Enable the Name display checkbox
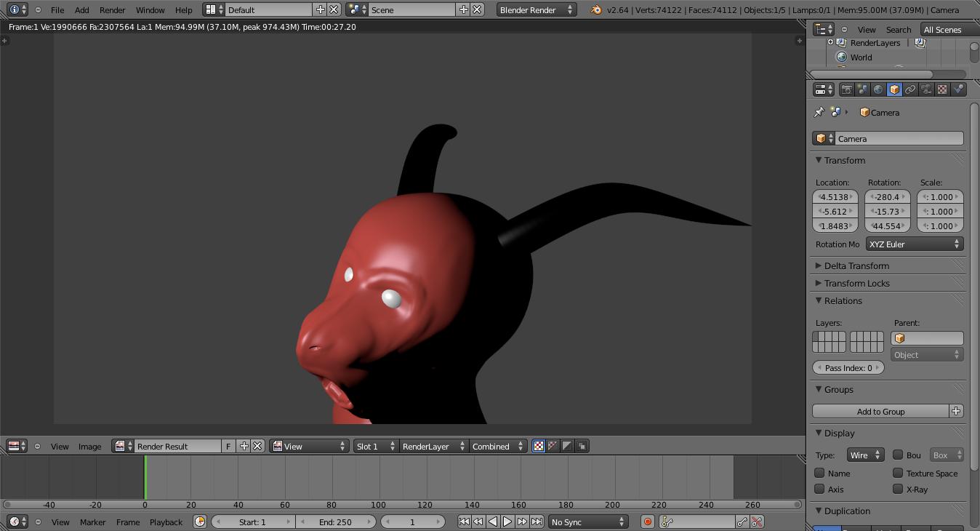Image resolution: width=980 pixels, height=531 pixels. click(819, 473)
